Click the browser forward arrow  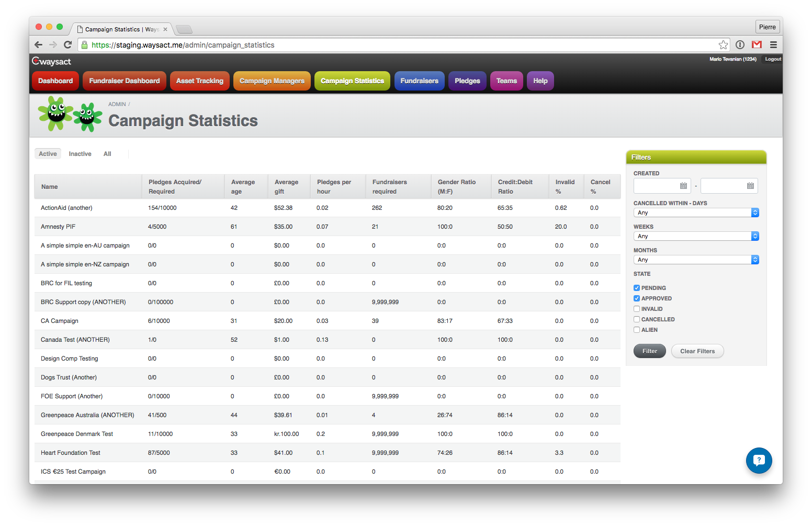click(x=53, y=44)
